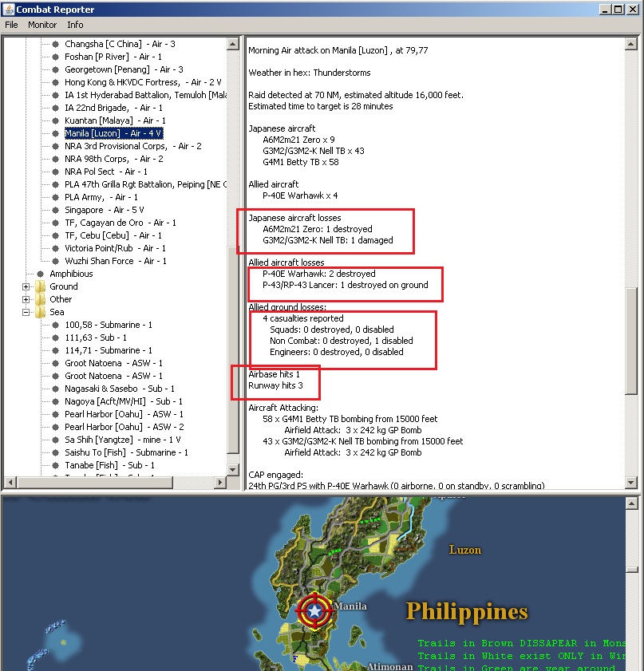Select Georgetown [Penang] - Air - 3
This screenshot has height=671, width=644.
pyautogui.click(x=124, y=69)
